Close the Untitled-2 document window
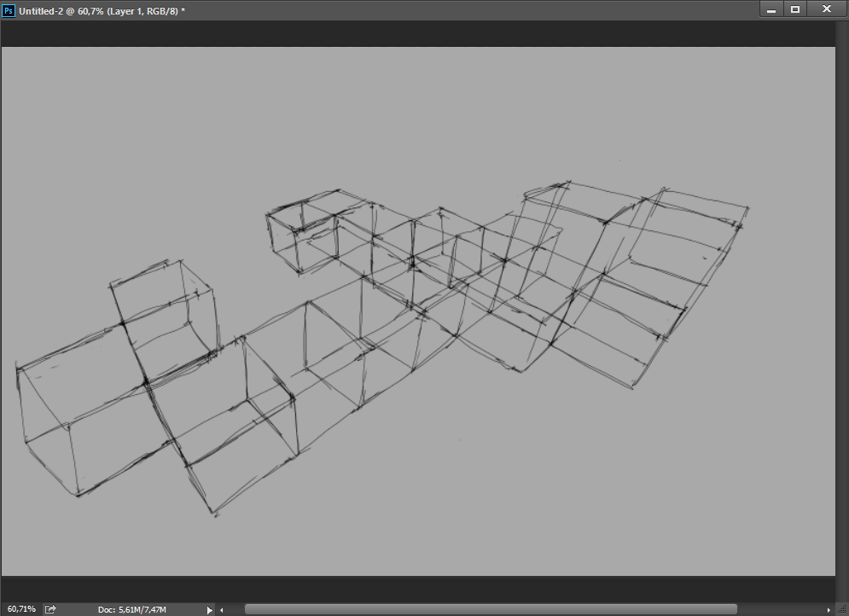Image resolution: width=849 pixels, height=616 pixels. pos(827,9)
